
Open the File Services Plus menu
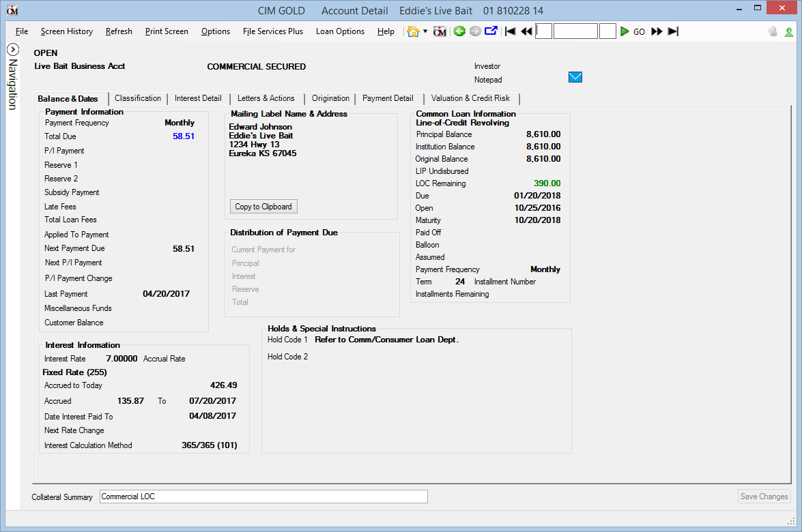point(273,31)
